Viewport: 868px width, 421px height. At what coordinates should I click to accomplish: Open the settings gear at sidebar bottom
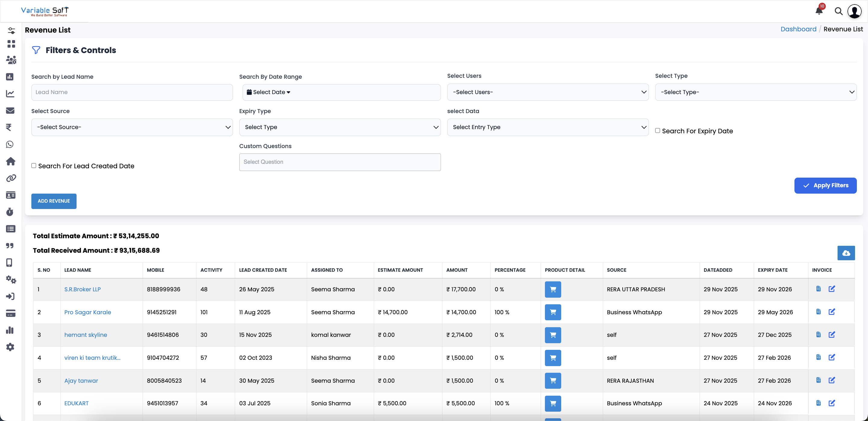(x=11, y=347)
